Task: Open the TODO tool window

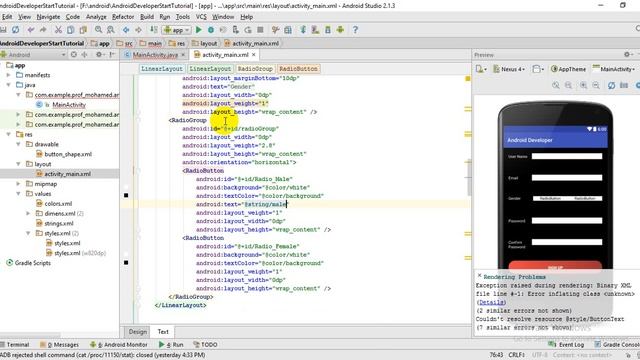Action: click(205, 344)
